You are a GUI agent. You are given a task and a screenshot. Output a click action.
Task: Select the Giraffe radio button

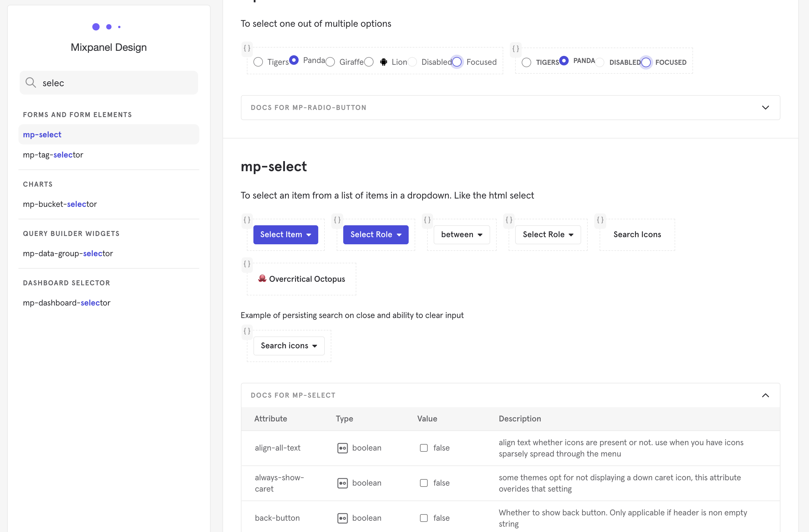point(330,62)
